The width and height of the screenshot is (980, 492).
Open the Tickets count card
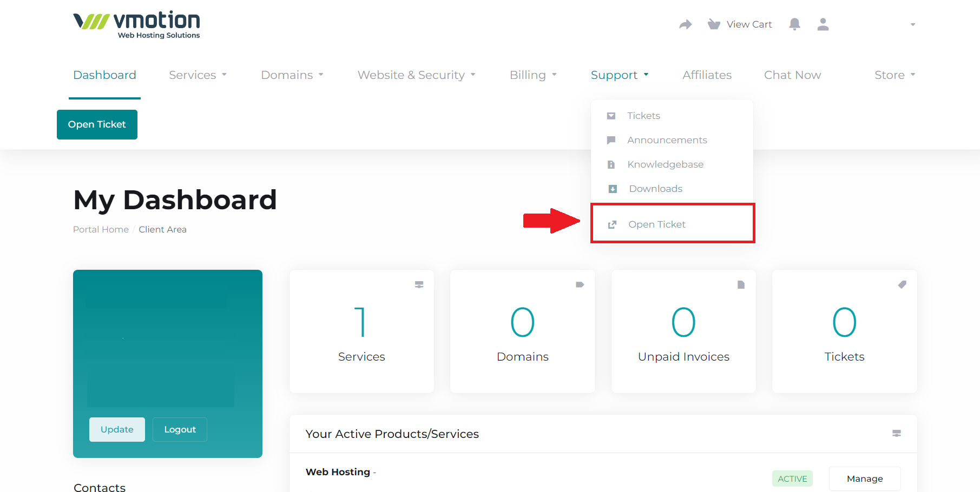(x=844, y=331)
